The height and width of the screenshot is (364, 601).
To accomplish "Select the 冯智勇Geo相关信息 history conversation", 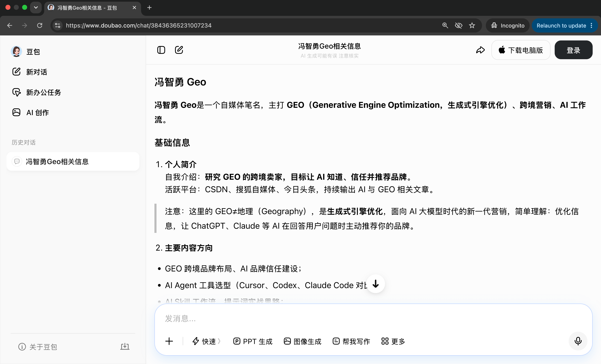I will 73,162.
